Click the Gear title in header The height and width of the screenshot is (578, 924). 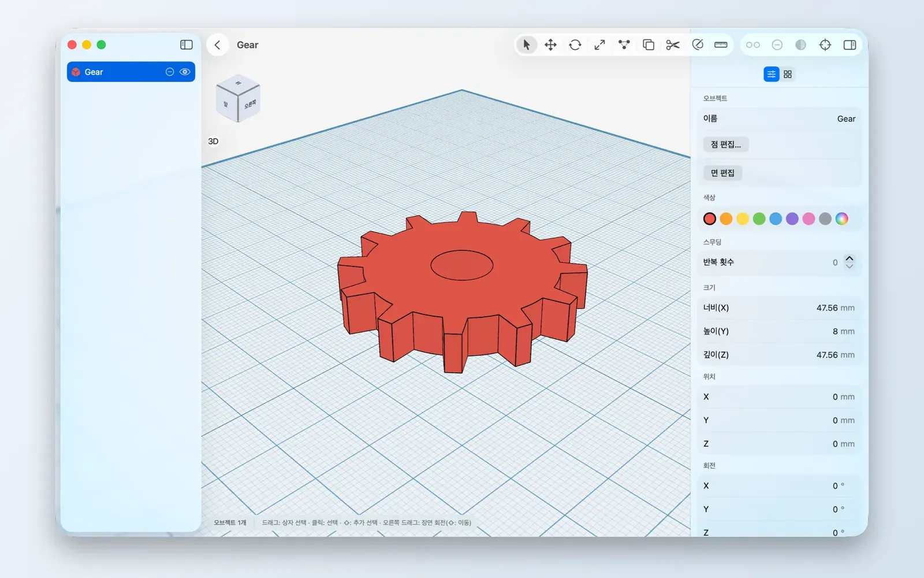(x=247, y=45)
